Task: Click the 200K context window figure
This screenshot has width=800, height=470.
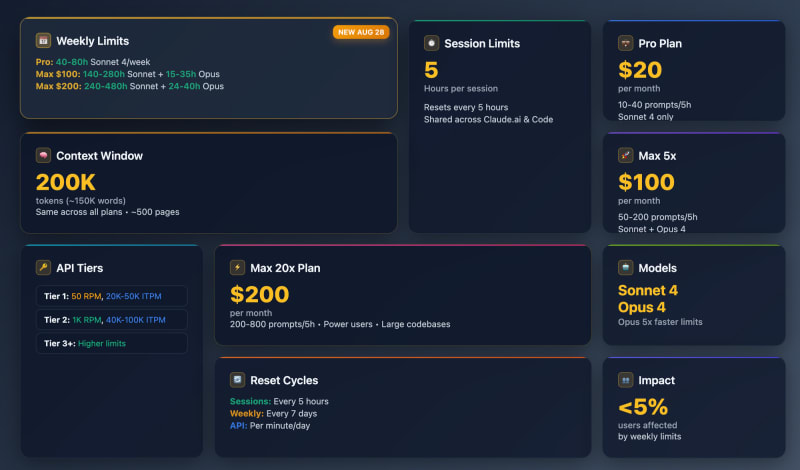Action: [65, 182]
